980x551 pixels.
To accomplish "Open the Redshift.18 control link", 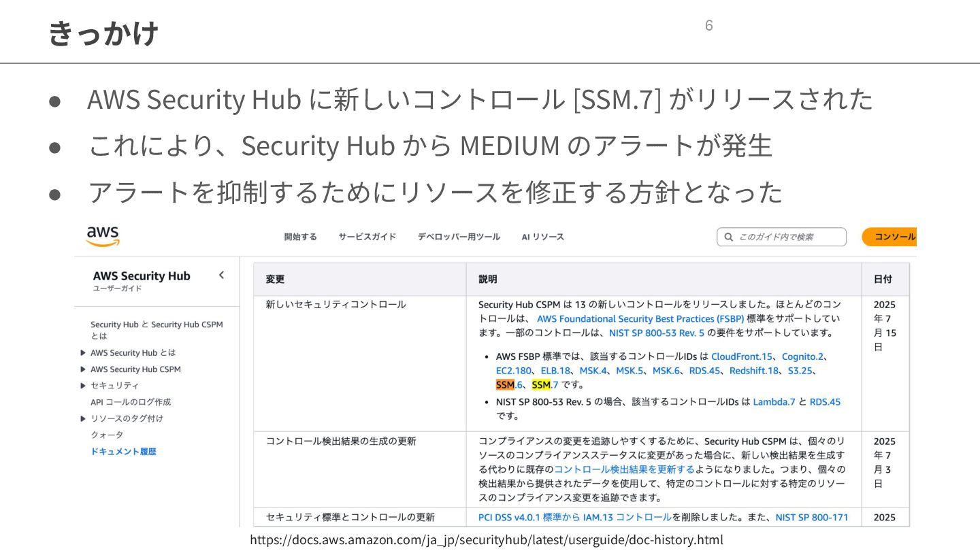I will (754, 371).
